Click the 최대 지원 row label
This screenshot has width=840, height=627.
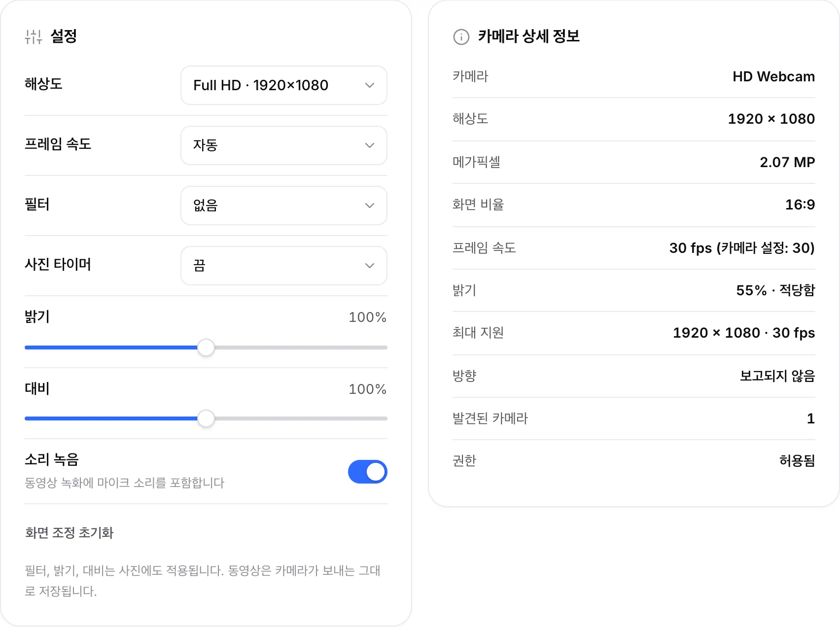coord(478,333)
